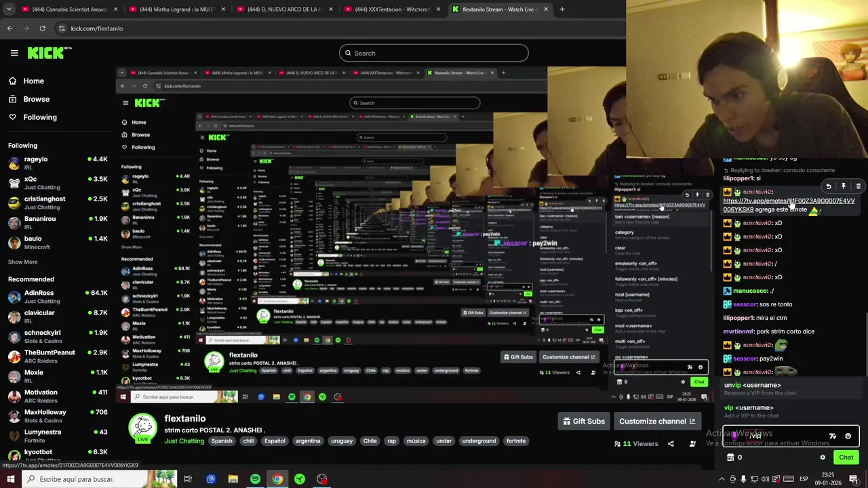Open File Explorer from the taskbar

coord(233,479)
